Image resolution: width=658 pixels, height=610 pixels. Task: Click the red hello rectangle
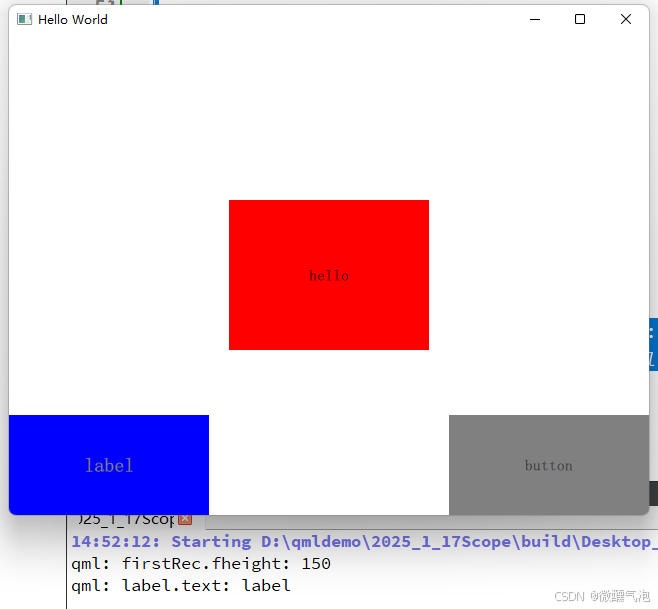(x=329, y=275)
